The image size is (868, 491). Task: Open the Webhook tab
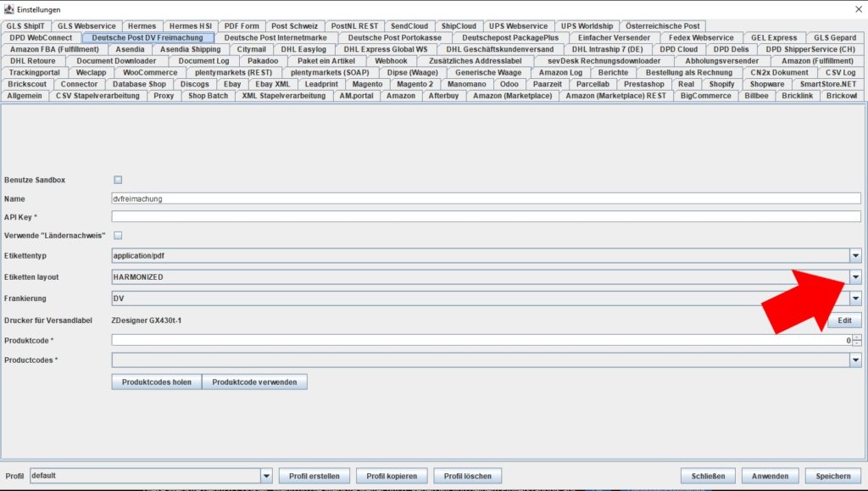(x=392, y=61)
